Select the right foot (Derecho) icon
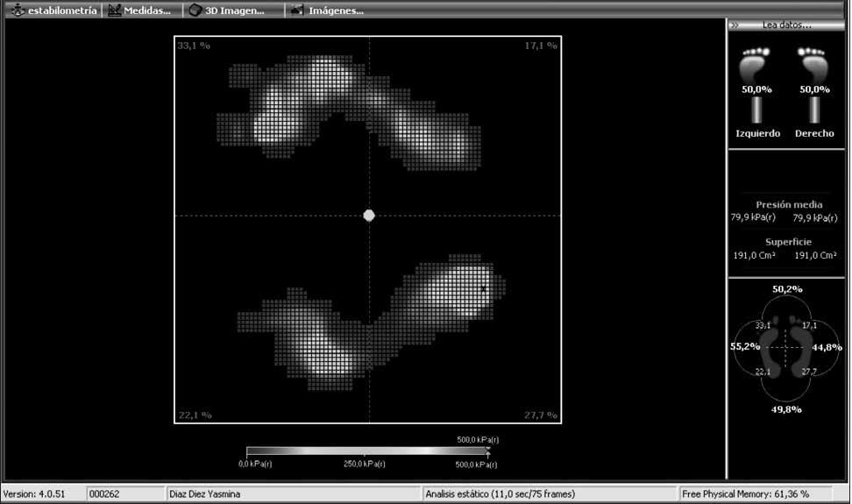 click(813, 65)
